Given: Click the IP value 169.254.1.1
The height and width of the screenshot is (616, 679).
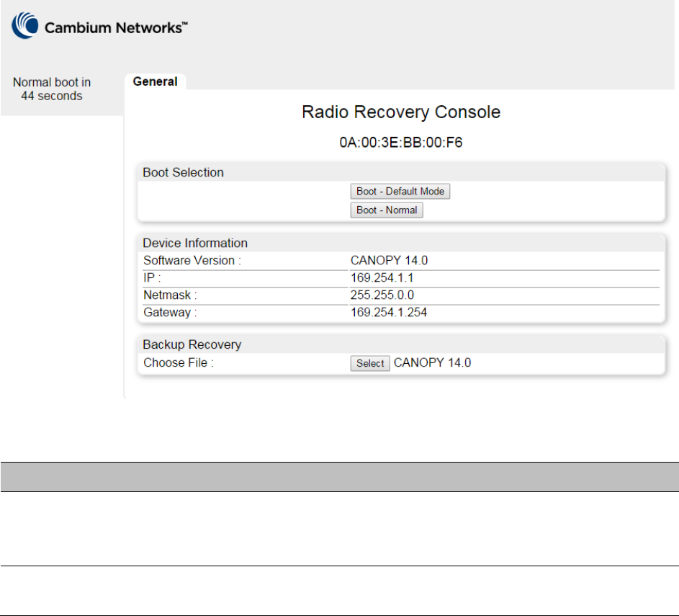Looking at the screenshot, I should click(382, 277).
